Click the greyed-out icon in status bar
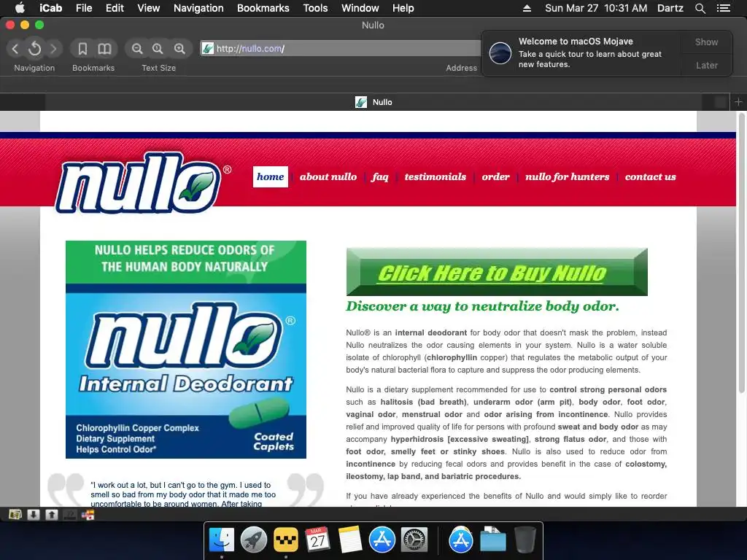This screenshot has width=747, height=560. coord(69,515)
